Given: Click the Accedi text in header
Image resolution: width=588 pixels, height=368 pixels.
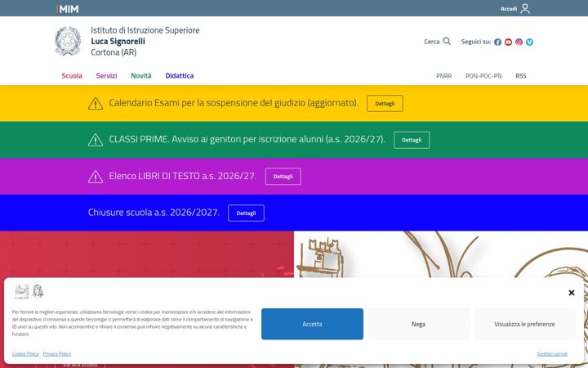Looking at the screenshot, I should click(x=509, y=9).
